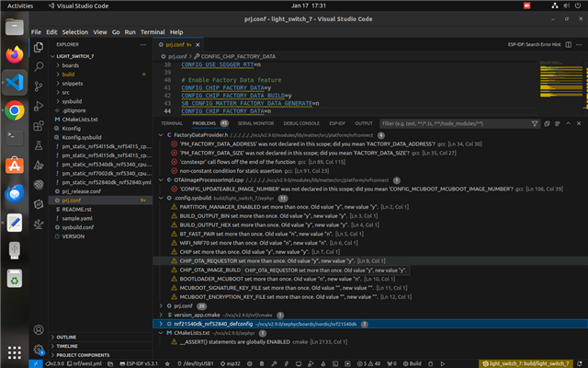
Task: Open the Terminal menu
Action: (153, 32)
